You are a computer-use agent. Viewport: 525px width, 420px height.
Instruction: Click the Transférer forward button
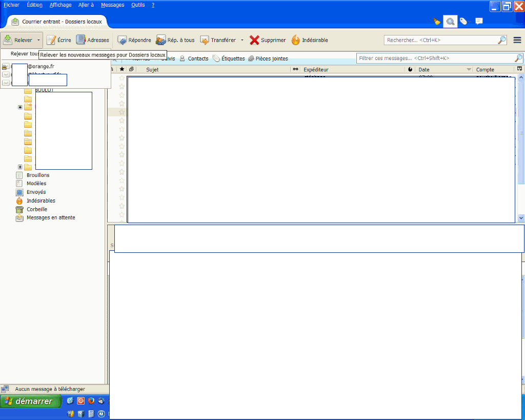coord(218,40)
